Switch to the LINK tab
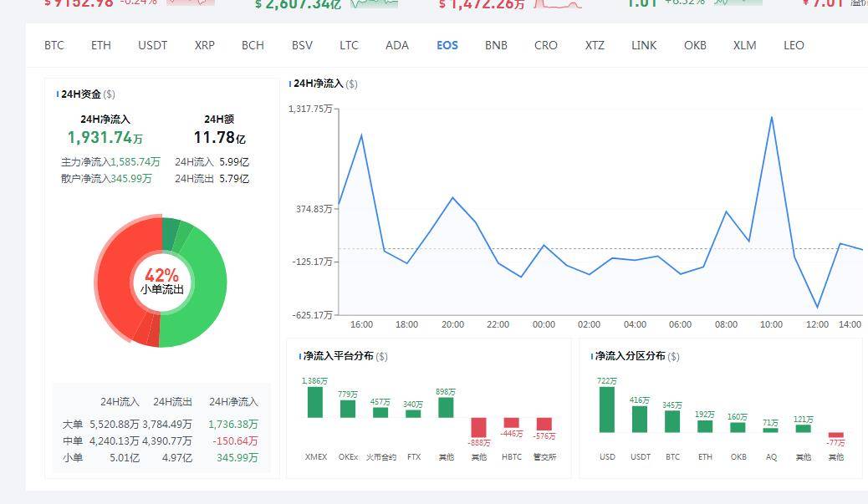868x504 pixels. (x=644, y=45)
